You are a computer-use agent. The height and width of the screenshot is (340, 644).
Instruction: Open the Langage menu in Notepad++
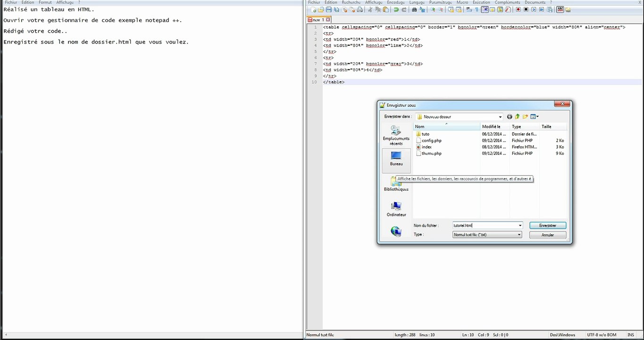coord(417,2)
